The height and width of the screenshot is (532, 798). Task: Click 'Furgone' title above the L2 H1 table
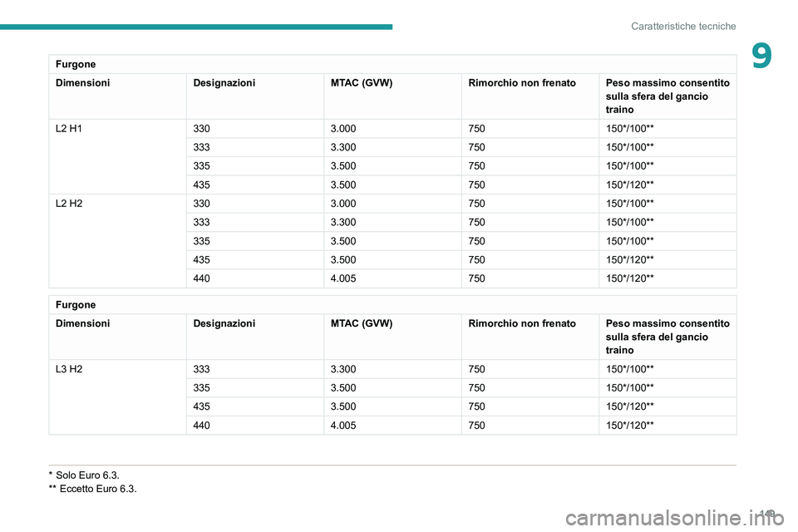click(x=76, y=64)
